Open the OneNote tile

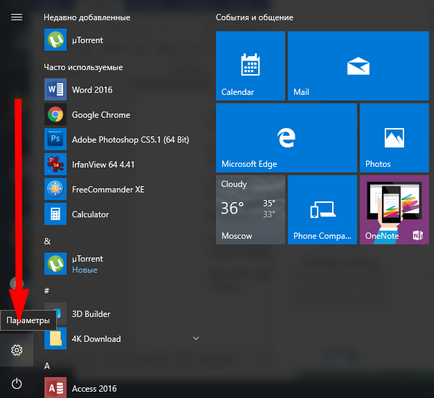[394, 210]
